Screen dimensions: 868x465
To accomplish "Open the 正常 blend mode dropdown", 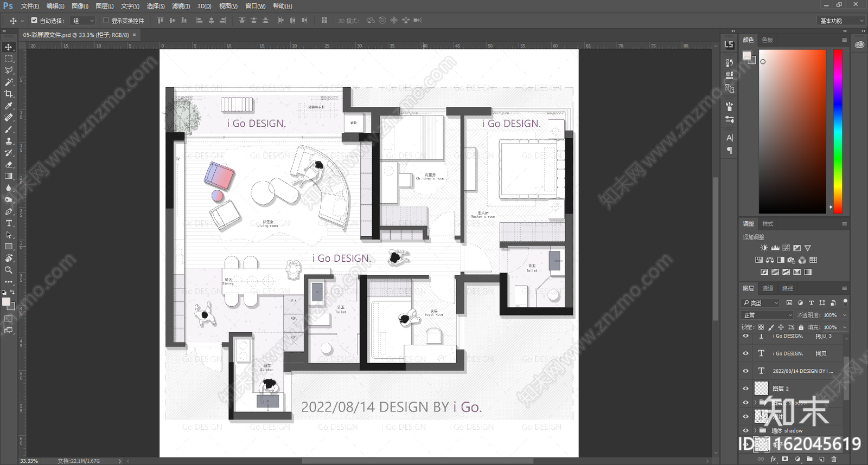I will [768, 315].
